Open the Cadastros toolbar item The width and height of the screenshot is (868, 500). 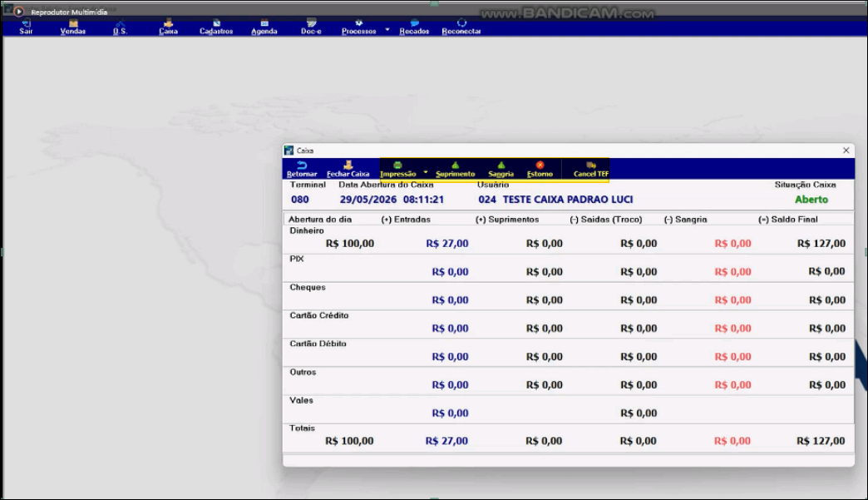[216, 27]
